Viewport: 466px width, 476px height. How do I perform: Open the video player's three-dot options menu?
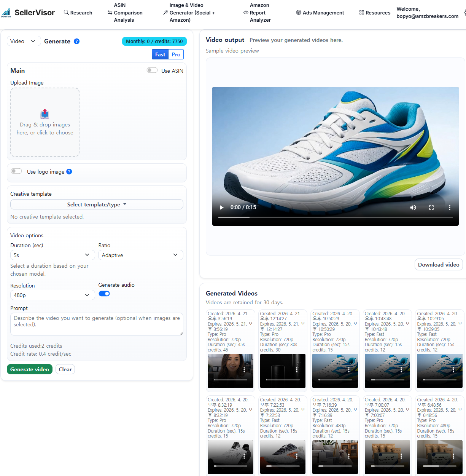click(449, 208)
